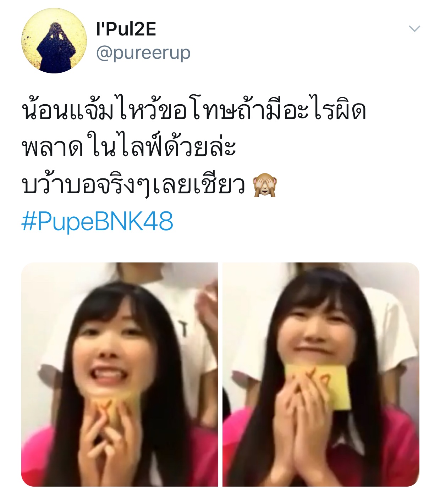Open the I'Pul2E display name
This screenshot has width=440, height=504.
[x=126, y=29]
